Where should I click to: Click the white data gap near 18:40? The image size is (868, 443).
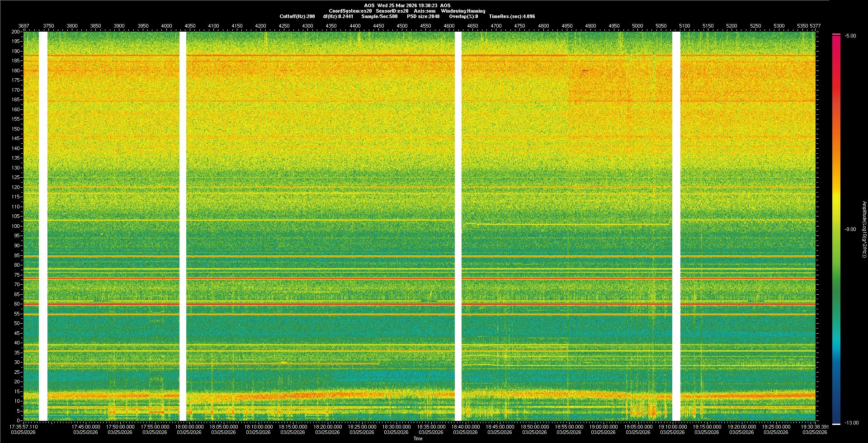458,226
